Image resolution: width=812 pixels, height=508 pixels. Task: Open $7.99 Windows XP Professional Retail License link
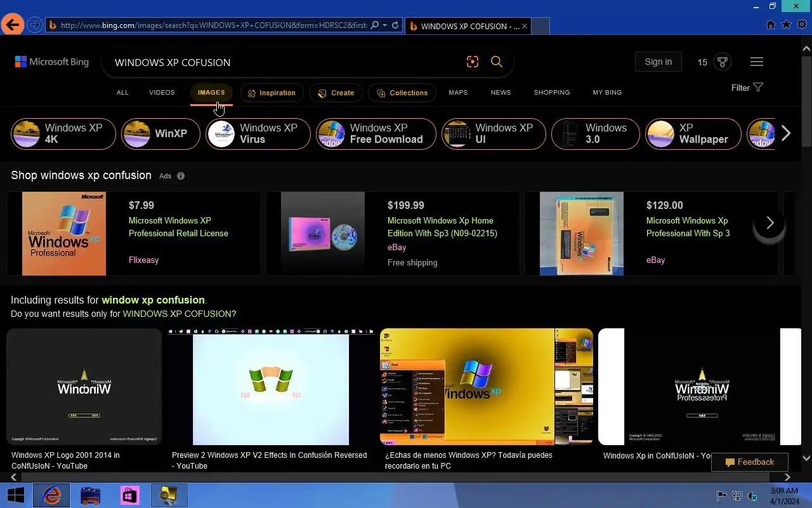[178, 227]
